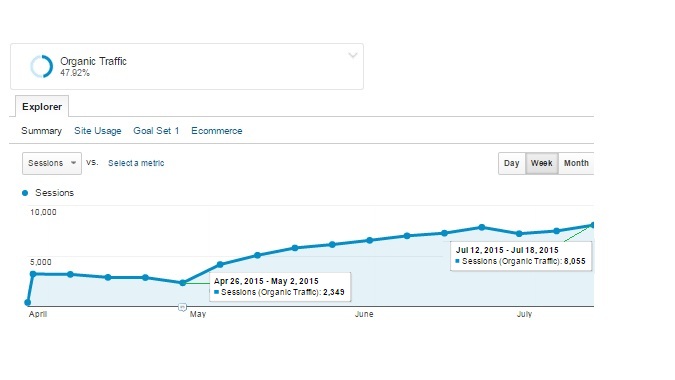
Task: Click the April x-axis label
Action: point(38,314)
